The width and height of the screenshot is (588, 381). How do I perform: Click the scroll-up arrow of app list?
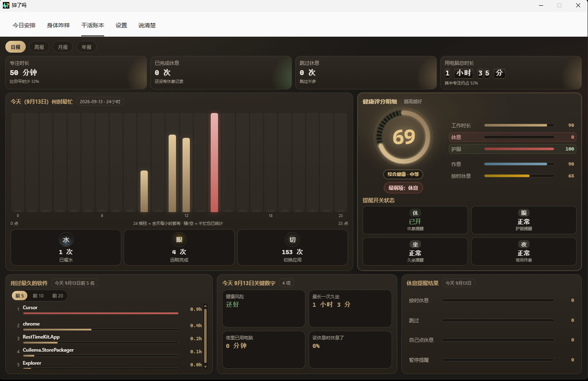pos(205,306)
